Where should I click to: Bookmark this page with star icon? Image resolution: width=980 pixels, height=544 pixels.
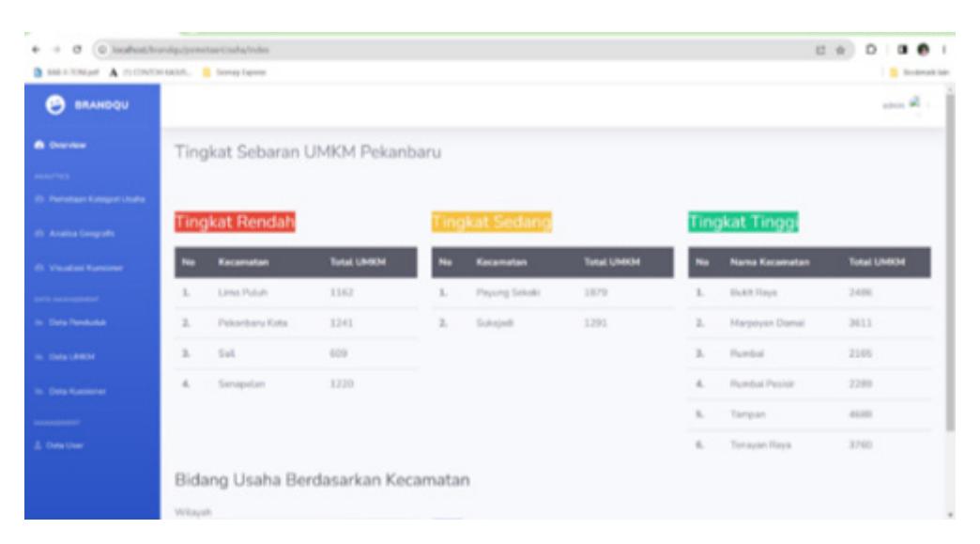click(x=841, y=50)
